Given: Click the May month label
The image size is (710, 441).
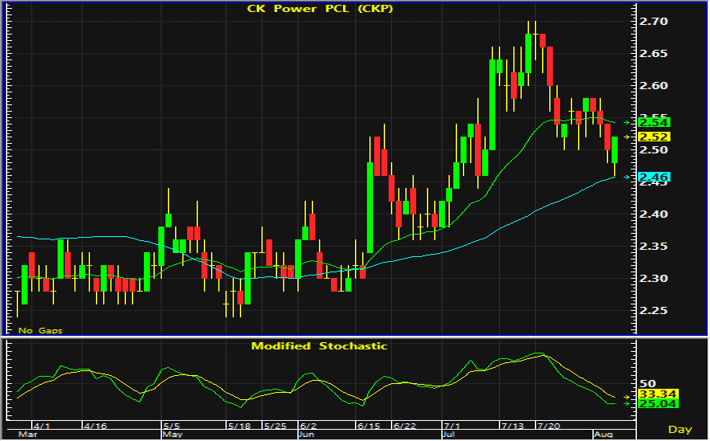Looking at the screenshot, I should (x=172, y=435).
